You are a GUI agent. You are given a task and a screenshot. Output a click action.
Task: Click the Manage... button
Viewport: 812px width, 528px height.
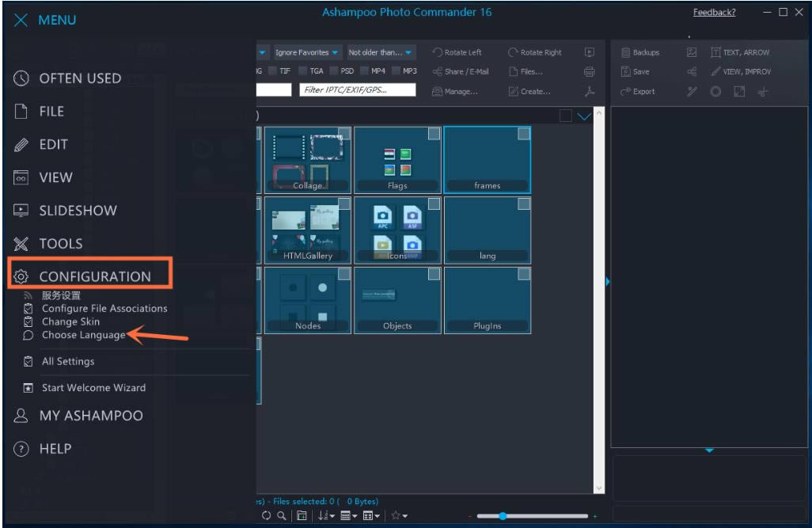[x=455, y=91]
